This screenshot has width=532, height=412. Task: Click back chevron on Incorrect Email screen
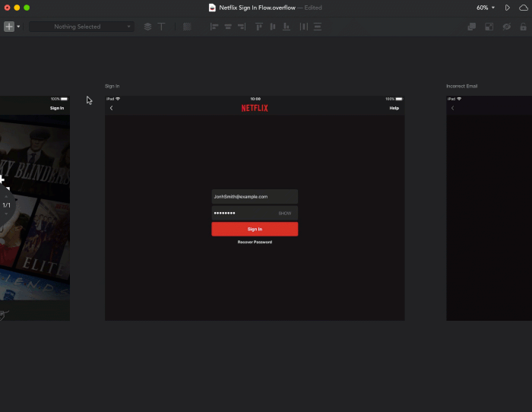(x=453, y=108)
